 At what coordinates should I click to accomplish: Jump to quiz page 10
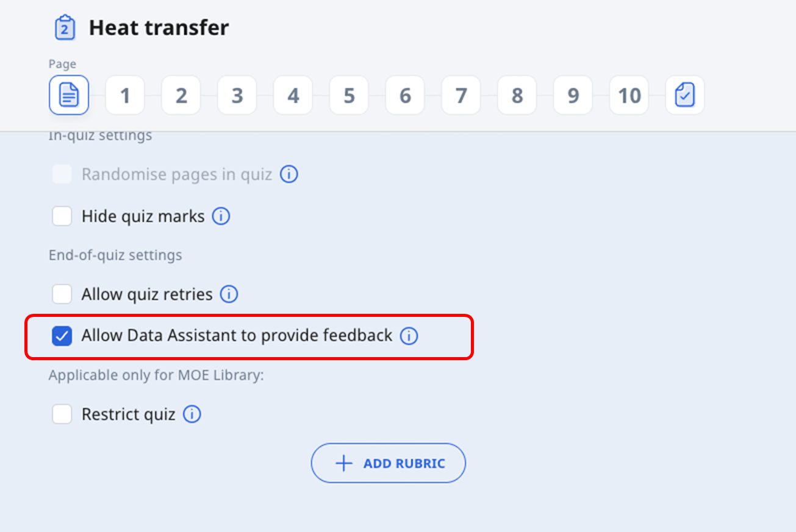(629, 95)
